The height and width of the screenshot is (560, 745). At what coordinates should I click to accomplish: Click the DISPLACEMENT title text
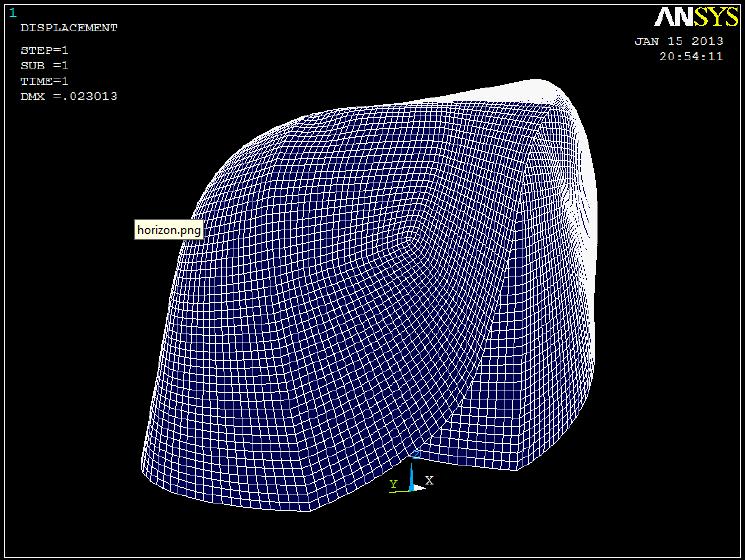pyautogui.click(x=69, y=28)
